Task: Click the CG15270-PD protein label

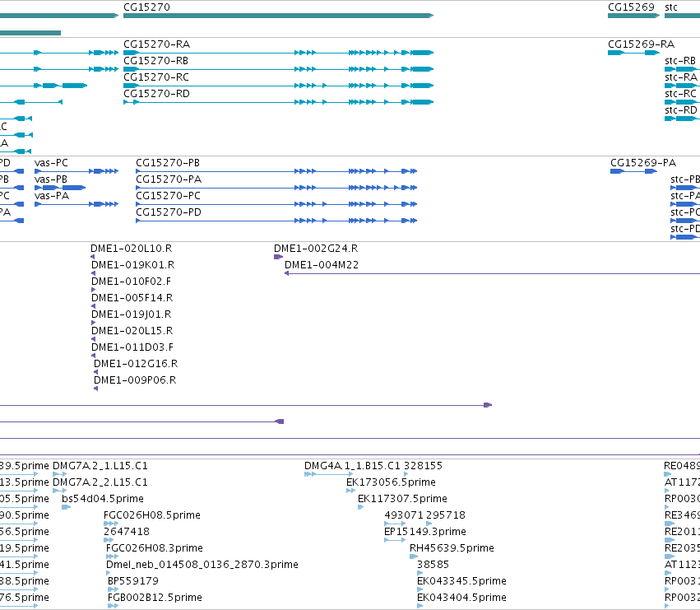Action: [x=169, y=212]
